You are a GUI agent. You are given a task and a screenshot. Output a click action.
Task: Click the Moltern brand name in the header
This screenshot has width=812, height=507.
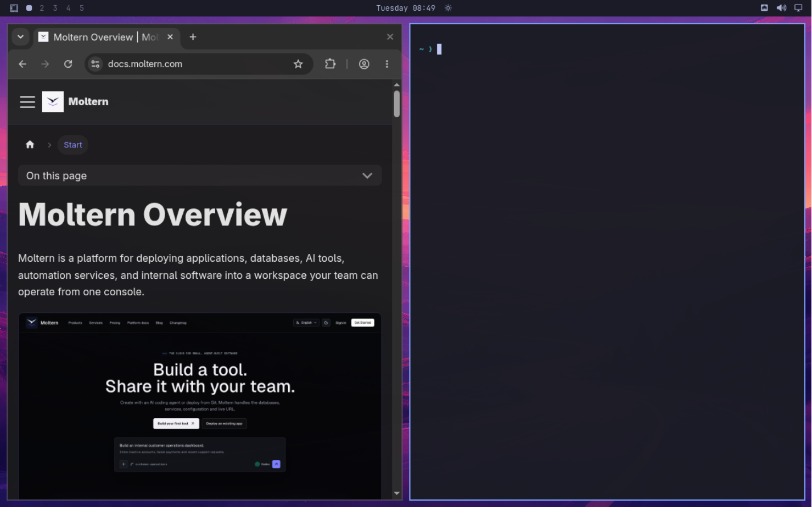[x=88, y=102]
